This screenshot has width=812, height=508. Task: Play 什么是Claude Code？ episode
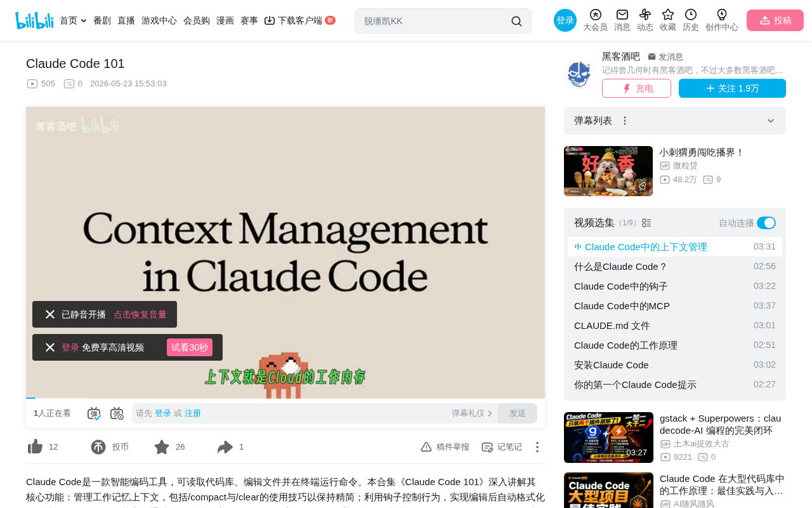coord(675,267)
